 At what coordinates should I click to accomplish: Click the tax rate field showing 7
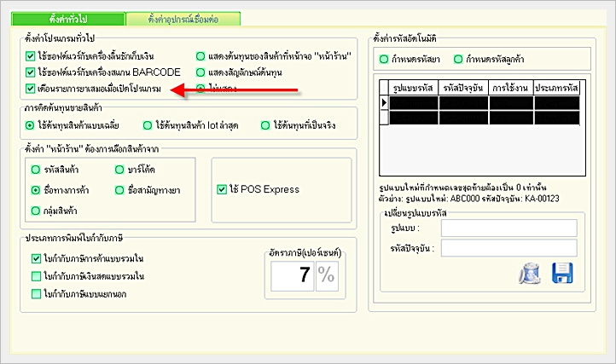[293, 276]
